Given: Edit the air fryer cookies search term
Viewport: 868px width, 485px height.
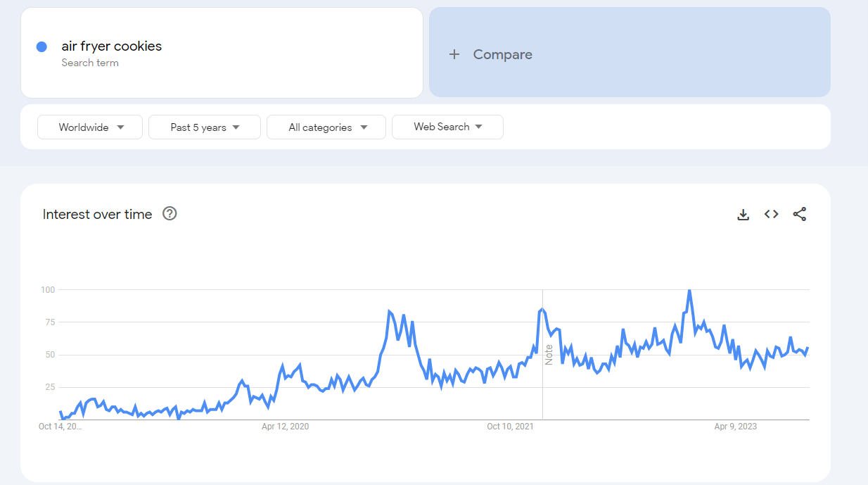Looking at the screenshot, I should click(x=112, y=46).
